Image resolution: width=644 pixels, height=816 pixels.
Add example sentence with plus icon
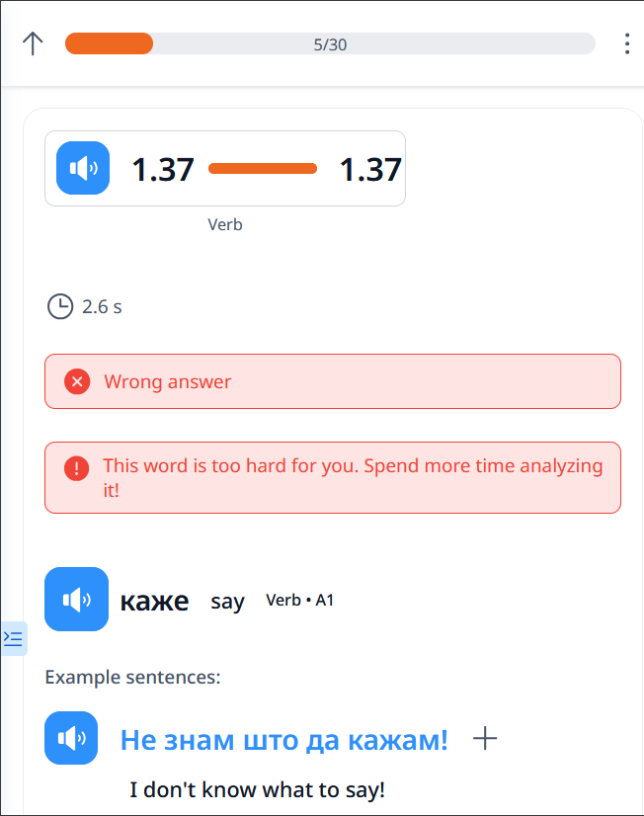[485, 738]
